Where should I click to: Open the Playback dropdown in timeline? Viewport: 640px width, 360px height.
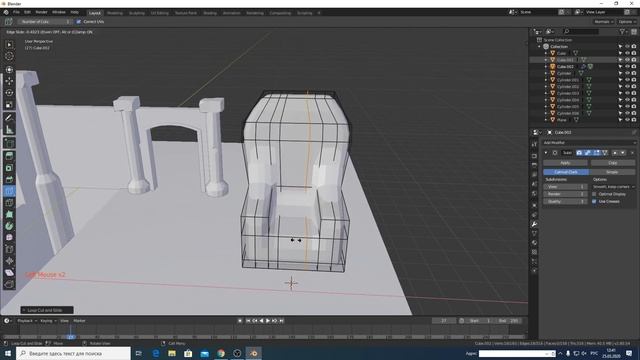(x=27, y=321)
